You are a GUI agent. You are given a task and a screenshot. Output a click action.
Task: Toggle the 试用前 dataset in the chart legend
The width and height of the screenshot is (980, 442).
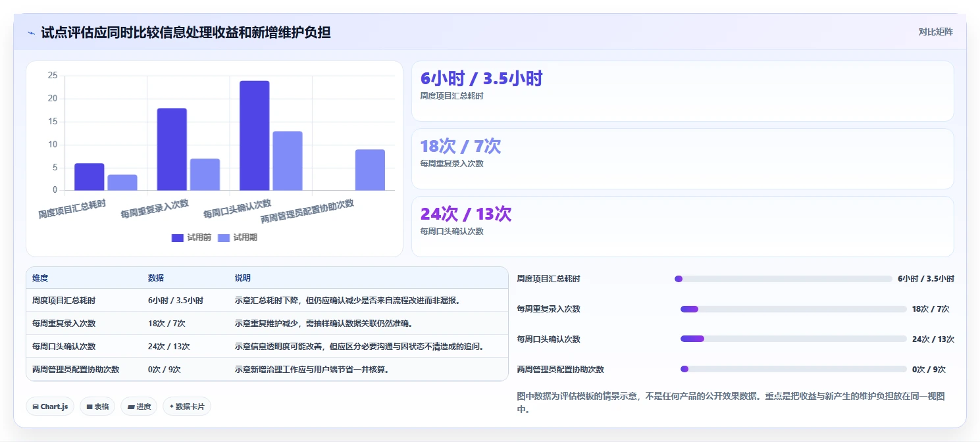[x=192, y=237]
